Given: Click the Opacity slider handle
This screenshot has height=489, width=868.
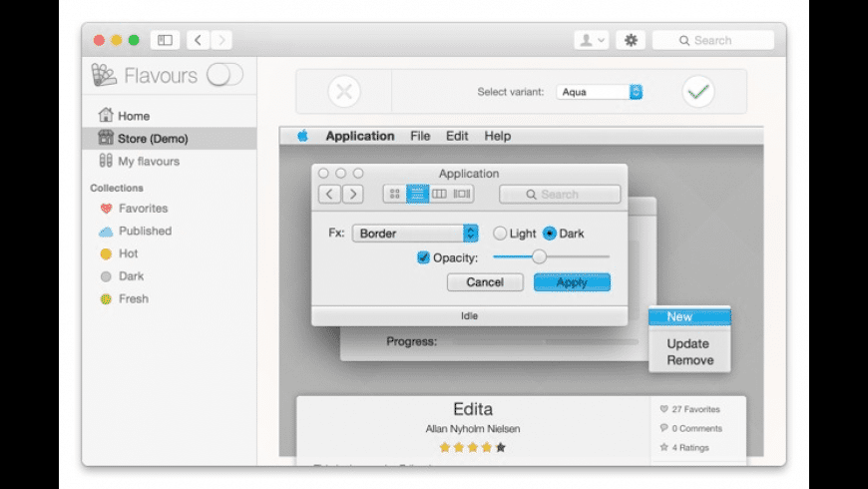Looking at the screenshot, I should pos(539,256).
